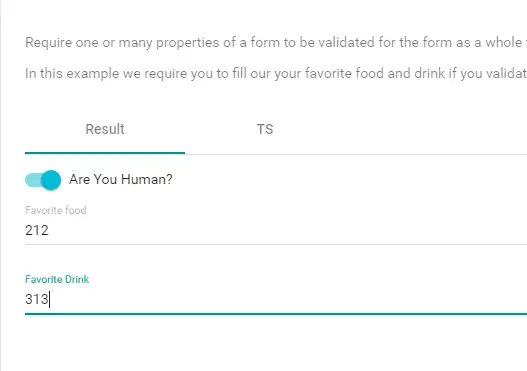This screenshot has width=527, height=371.
Task: Click the paragraph starting "Require one or many"
Action: click(x=276, y=43)
